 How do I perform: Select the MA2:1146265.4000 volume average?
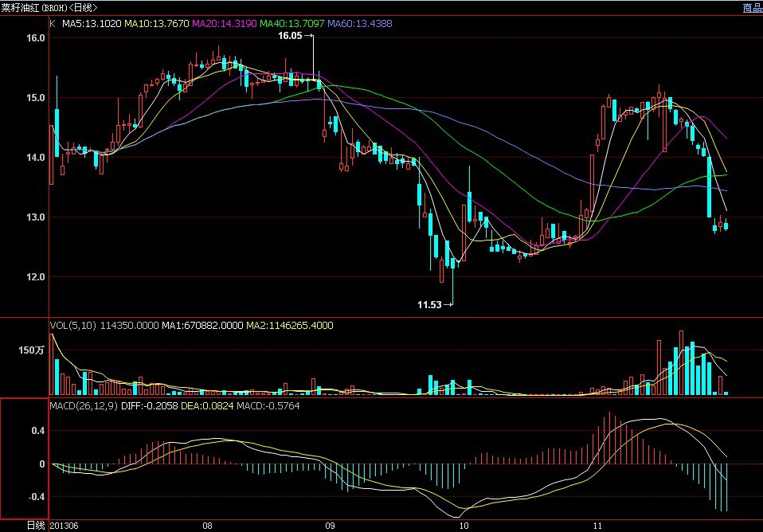tap(290, 325)
